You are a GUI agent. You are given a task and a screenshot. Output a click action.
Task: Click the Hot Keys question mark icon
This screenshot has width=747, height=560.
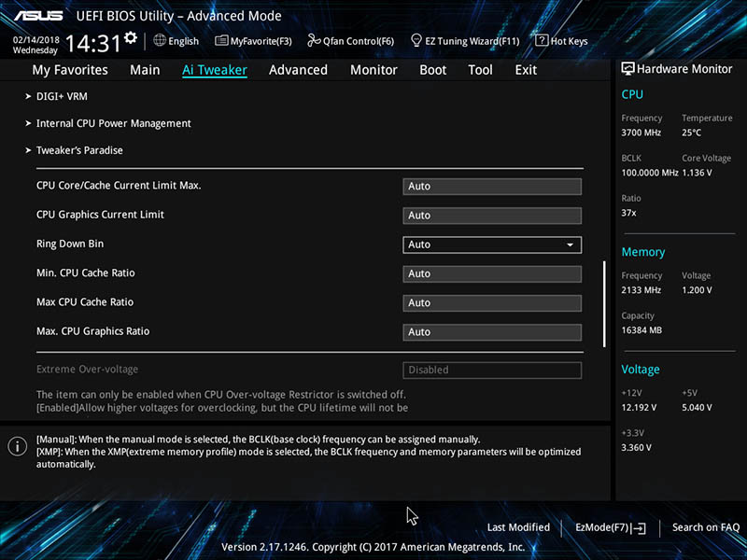coord(542,40)
